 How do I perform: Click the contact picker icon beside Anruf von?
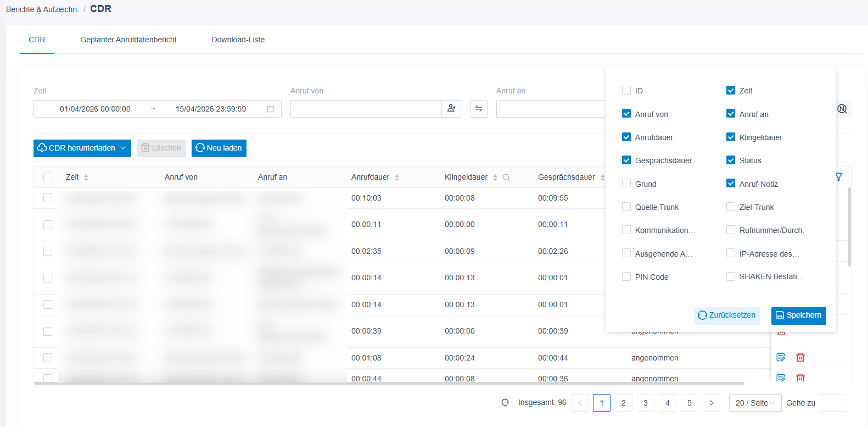click(451, 109)
